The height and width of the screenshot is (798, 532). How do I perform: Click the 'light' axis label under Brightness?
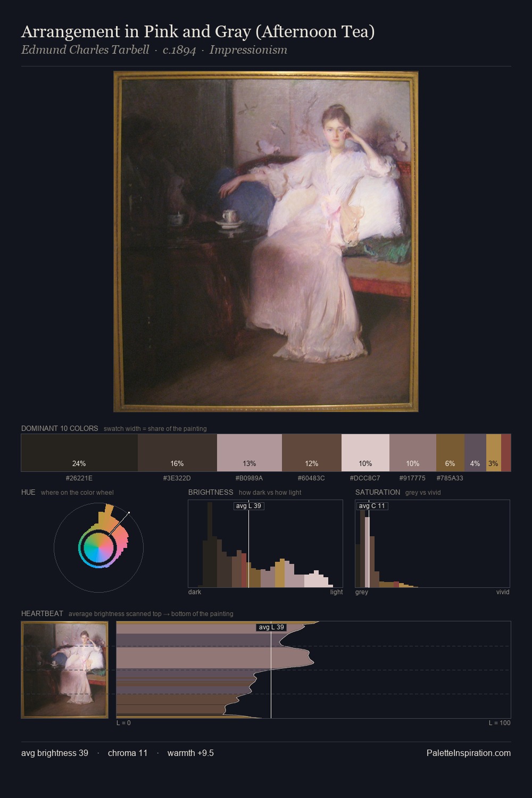(x=337, y=592)
